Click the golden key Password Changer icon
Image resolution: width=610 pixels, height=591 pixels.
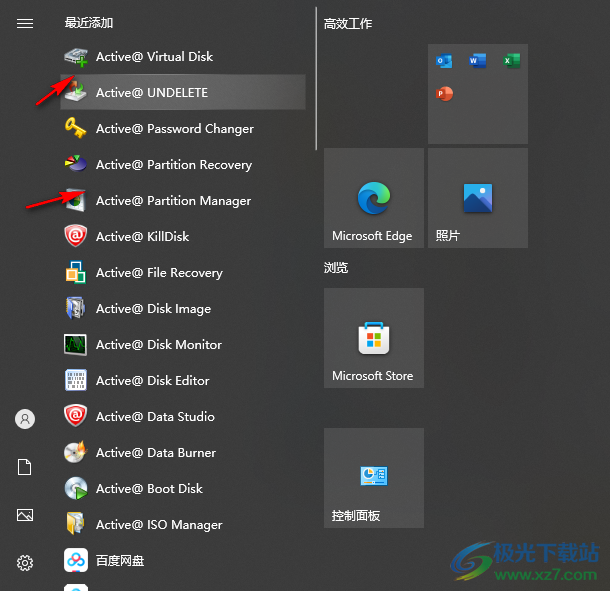(75, 128)
